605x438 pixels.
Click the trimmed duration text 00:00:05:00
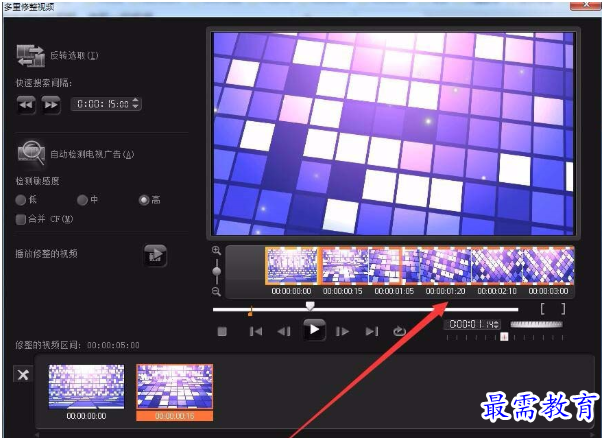[x=113, y=345]
